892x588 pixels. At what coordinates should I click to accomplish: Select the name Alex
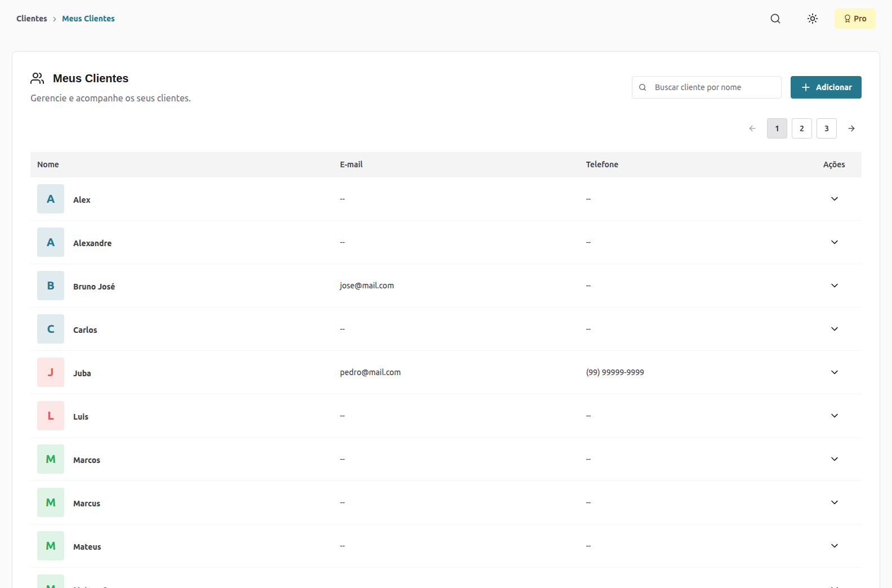[x=82, y=200]
